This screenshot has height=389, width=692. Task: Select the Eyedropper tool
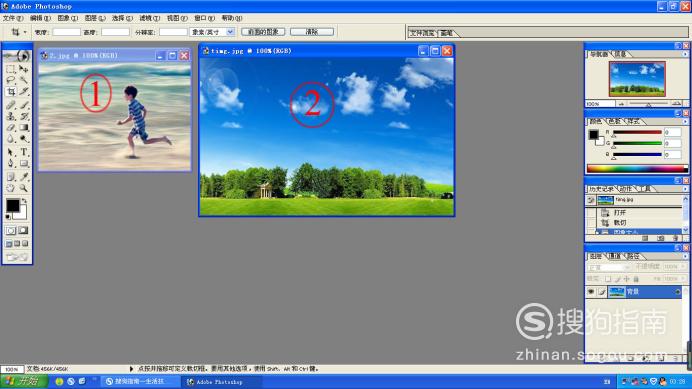pyautogui.click(x=24, y=177)
